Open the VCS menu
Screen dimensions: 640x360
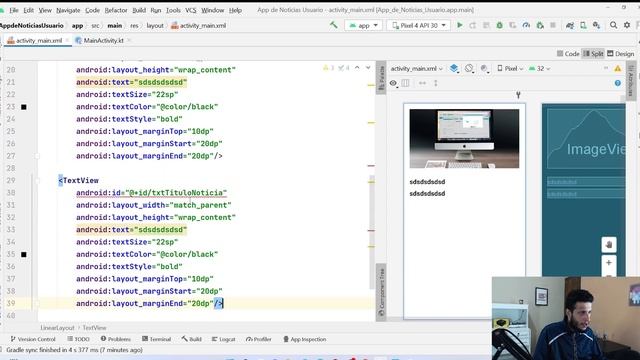(x=191, y=10)
